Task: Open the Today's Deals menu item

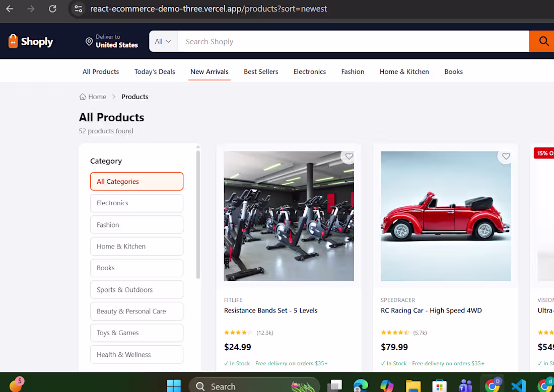Action: pos(155,71)
